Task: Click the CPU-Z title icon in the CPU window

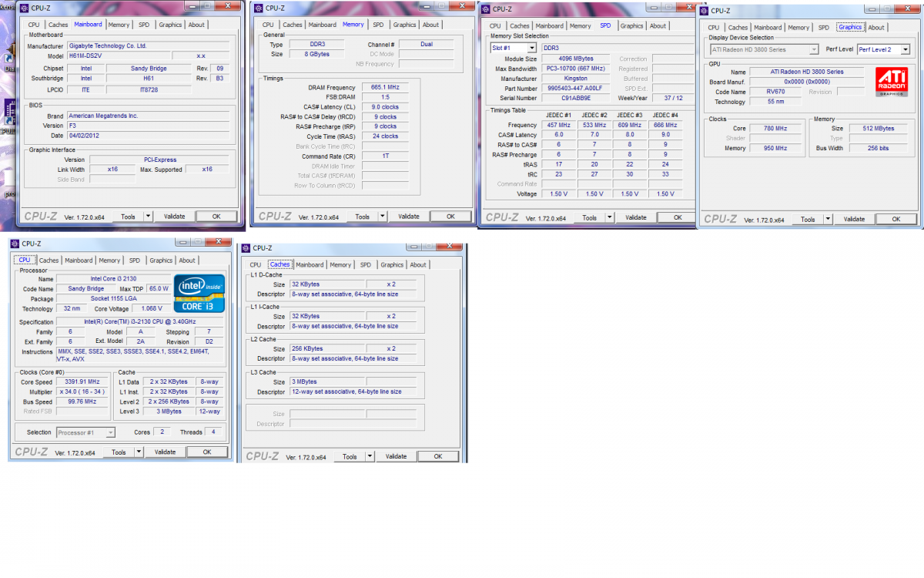Action: coord(15,244)
